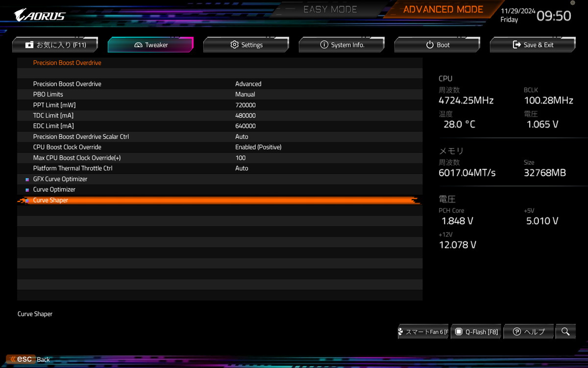Select the PPT Limit [mW] label
Viewport: 588px width, 368px height.
[x=54, y=105]
